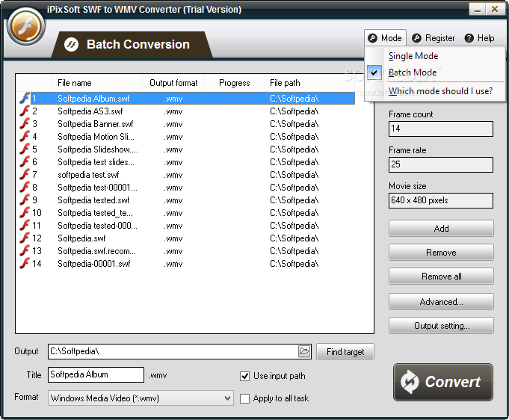Click the Flash icon beside row 3
The image size is (509, 420).
[25, 123]
